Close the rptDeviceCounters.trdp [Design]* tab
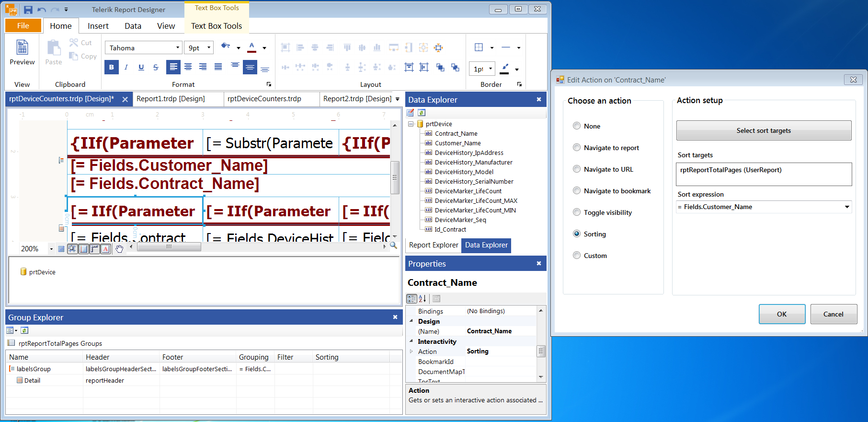Image resolution: width=868 pixels, height=422 pixels. coord(125,99)
